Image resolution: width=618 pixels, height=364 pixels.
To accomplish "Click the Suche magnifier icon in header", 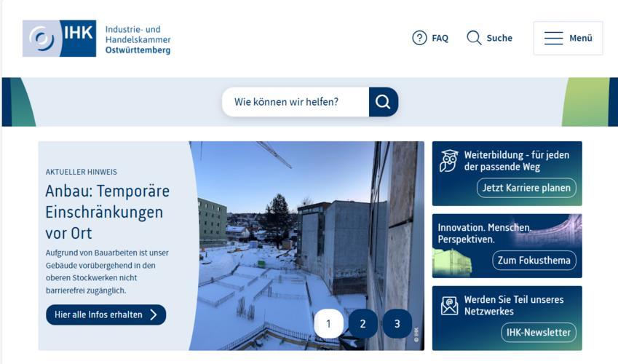I will [474, 38].
